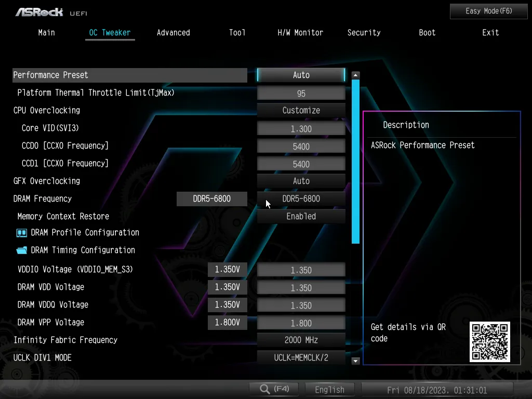Open the Main tab
The image size is (532, 399).
coord(46,33)
